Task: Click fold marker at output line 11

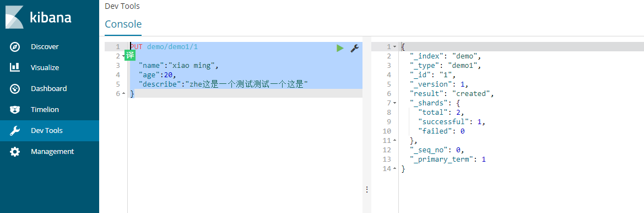Action: [x=394, y=140]
